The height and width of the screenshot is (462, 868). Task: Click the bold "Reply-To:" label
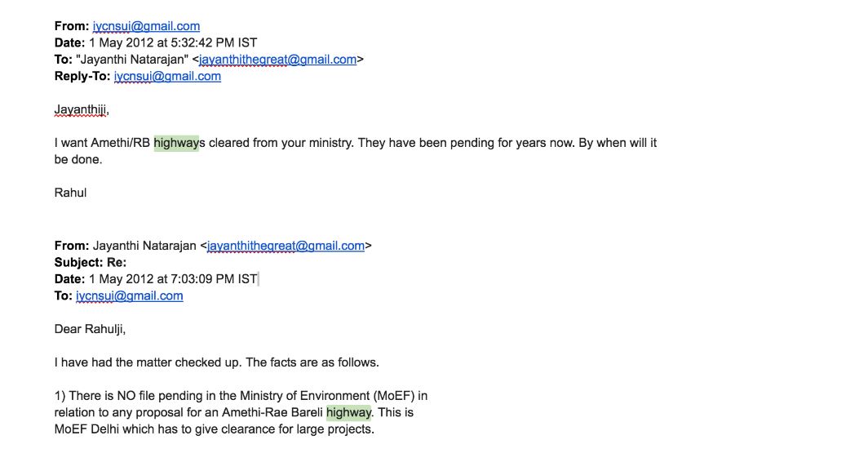(82, 76)
